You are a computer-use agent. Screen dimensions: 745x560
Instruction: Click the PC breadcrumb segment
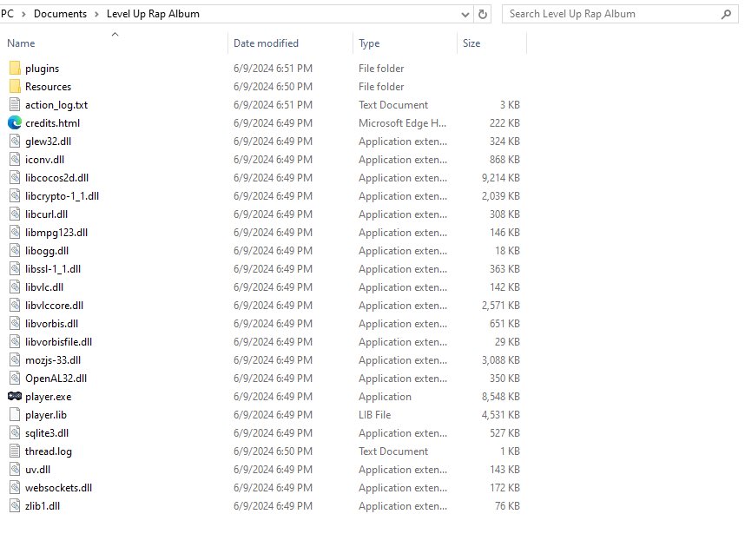pos(7,14)
